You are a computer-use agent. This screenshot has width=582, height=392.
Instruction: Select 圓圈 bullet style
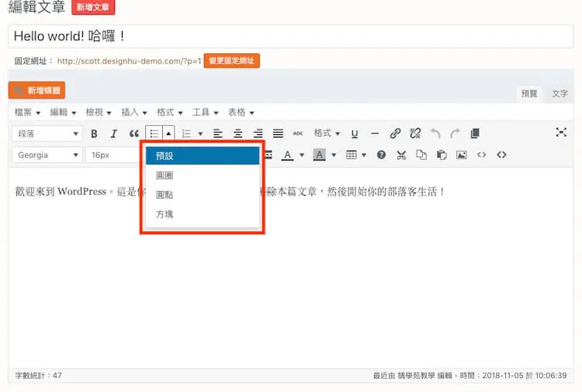tap(203, 175)
